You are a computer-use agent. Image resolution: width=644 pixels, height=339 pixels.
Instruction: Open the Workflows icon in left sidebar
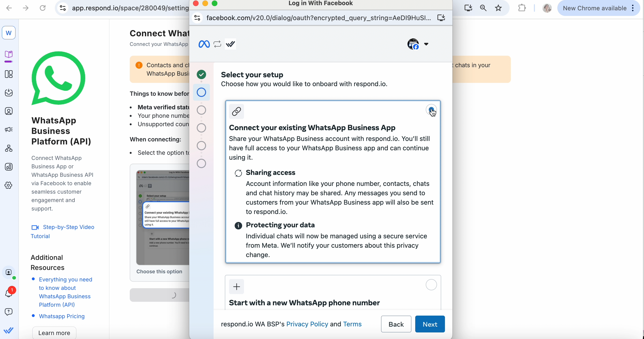(9, 148)
